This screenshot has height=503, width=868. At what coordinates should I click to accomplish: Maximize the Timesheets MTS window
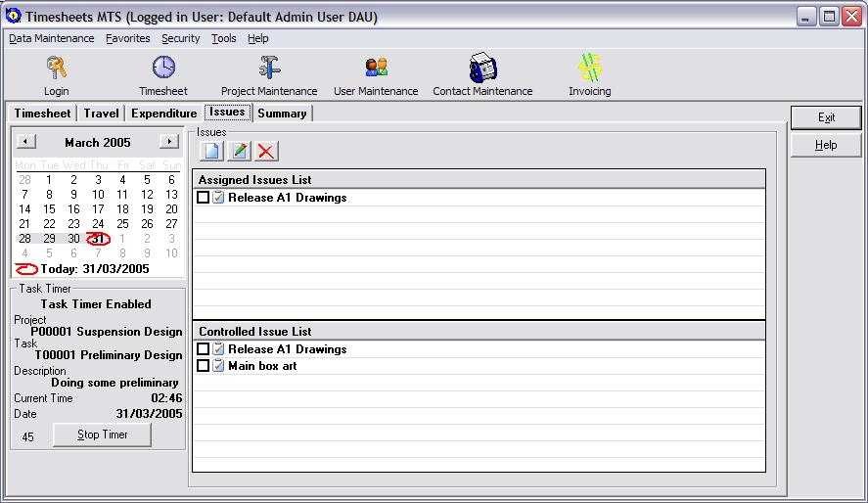tap(829, 16)
